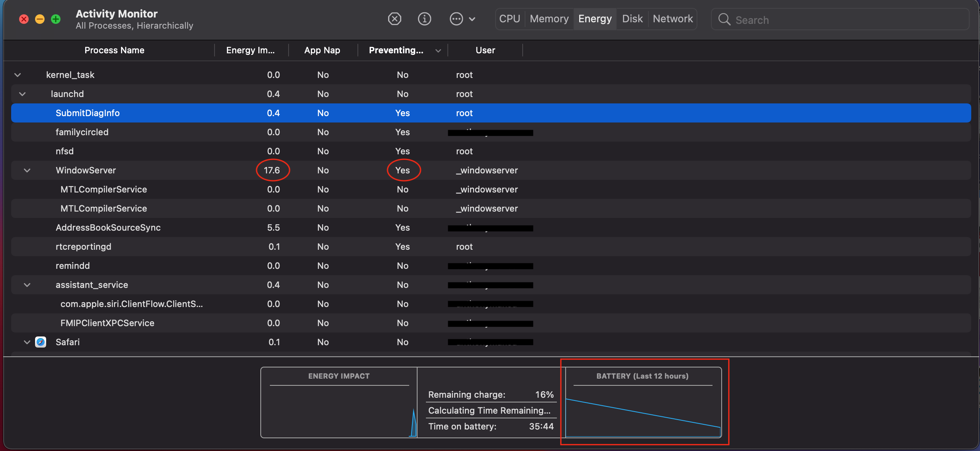Click the search magnifying glass icon
The image size is (980, 451).
pos(724,19)
